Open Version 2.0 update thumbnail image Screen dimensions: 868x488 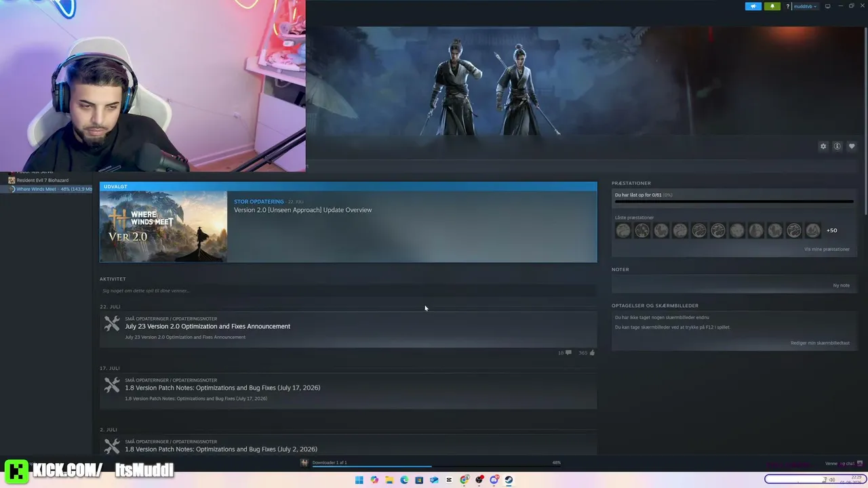tap(163, 226)
